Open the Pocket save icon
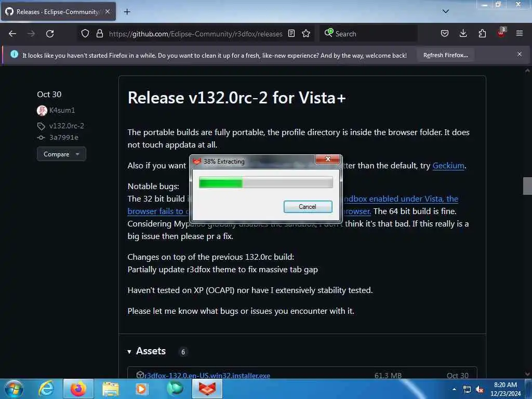The image size is (532, 399). tap(445, 33)
